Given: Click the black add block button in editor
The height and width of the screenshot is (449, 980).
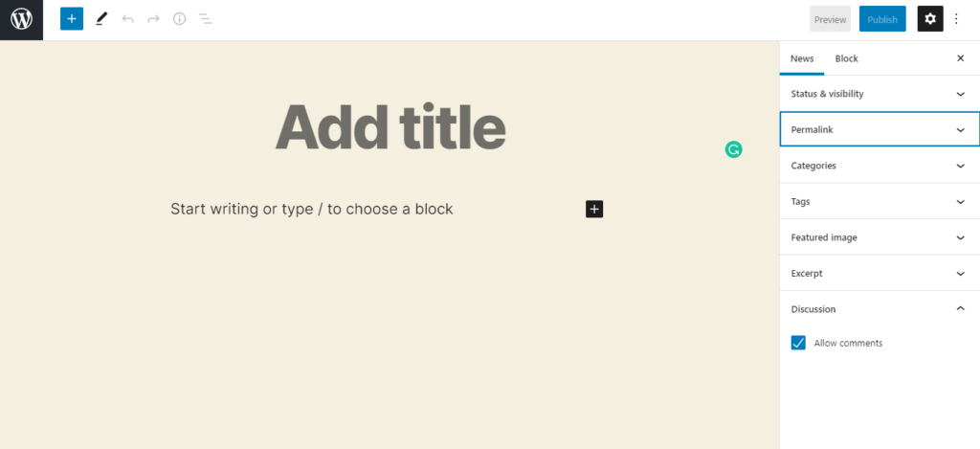Looking at the screenshot, I should [x=594, y=209].
